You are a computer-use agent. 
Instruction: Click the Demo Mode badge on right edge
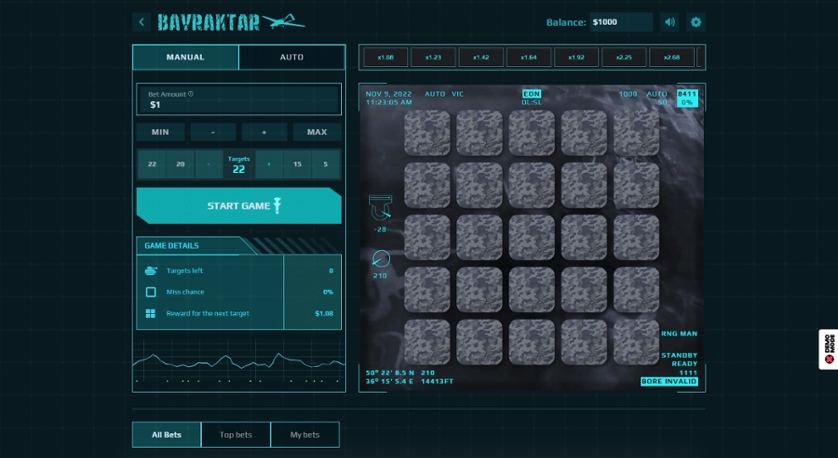pos(828,350)
